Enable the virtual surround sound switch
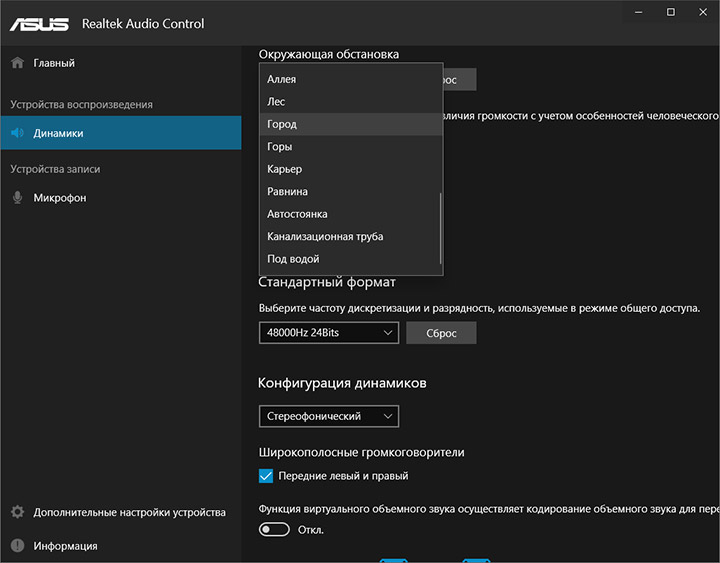The width and height of the screenshot is (720, 563). (x=274, y=529)
